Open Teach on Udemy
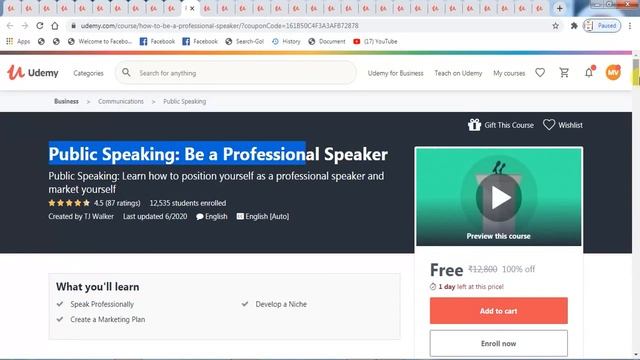This screenshot has height=360, width=640. [458, 73]
